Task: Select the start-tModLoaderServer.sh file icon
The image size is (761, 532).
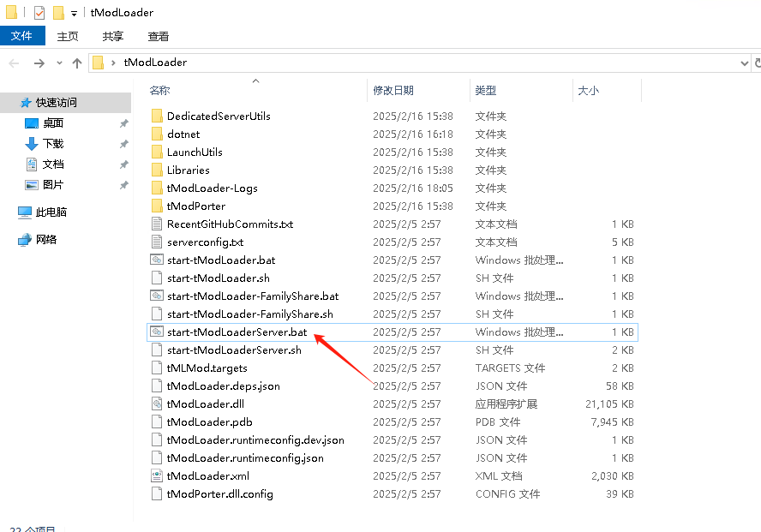Action: (157, 350)
